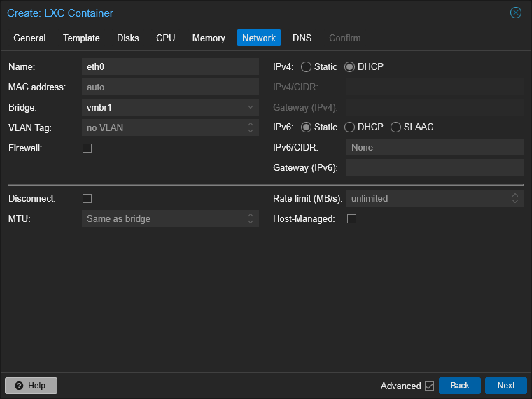
Task: Untick the Advanced checkbox
Action: click(x=430, y=386)
